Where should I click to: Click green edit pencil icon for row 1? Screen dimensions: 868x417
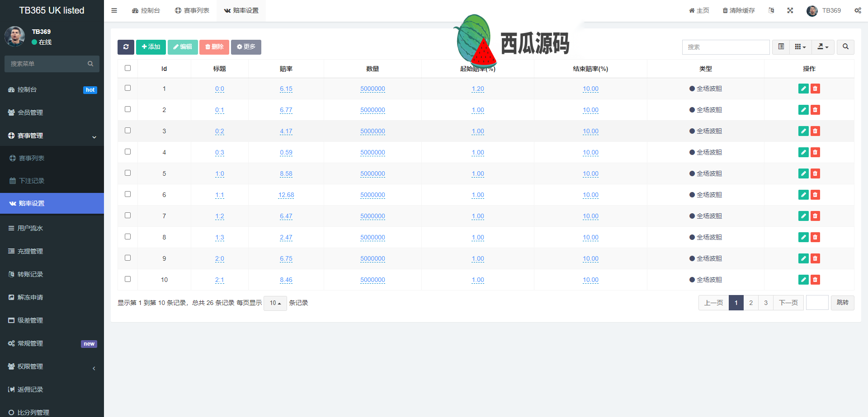(x=803, y=89)
